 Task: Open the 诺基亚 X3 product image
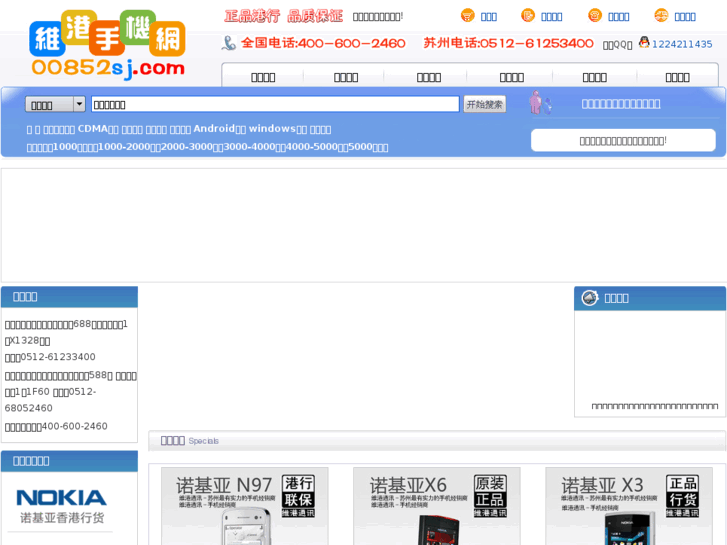pyautogui.click(x=629, y=506)
